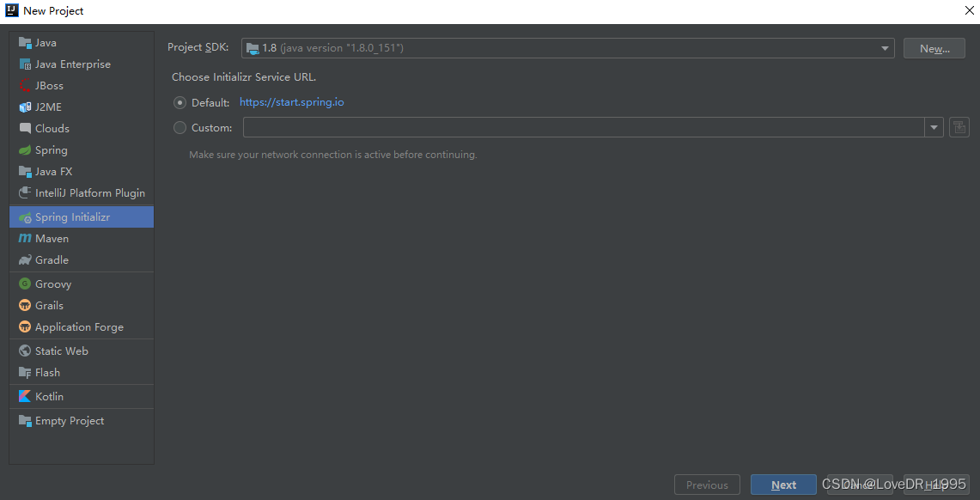Viewport: 980px width, 500px height.
Task: Click the Project SDK label
Action: pos(198,47)
